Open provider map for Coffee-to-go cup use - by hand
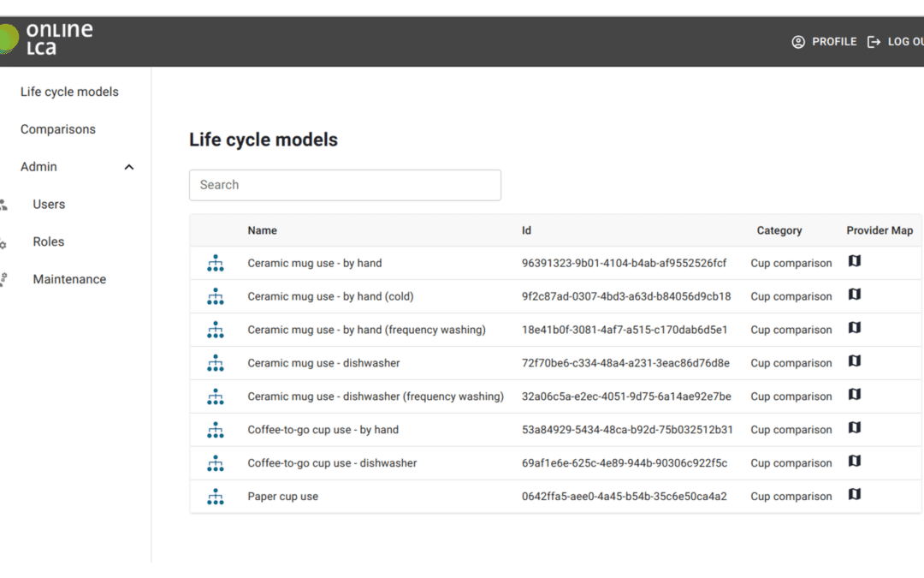924x578 pixels. 855,427
